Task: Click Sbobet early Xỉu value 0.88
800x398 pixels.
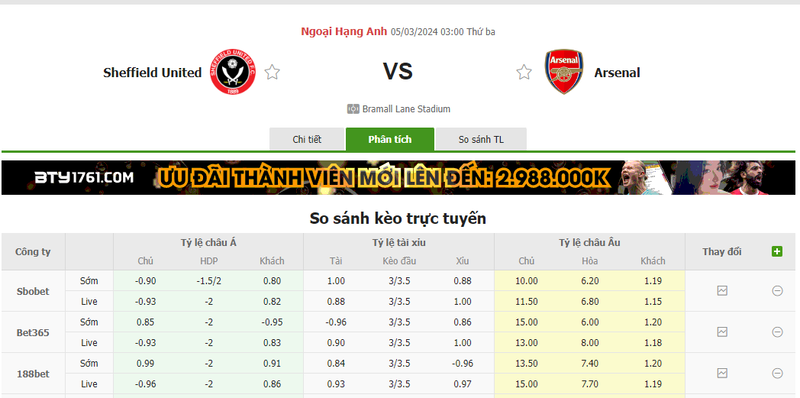Action: (463, 281)
